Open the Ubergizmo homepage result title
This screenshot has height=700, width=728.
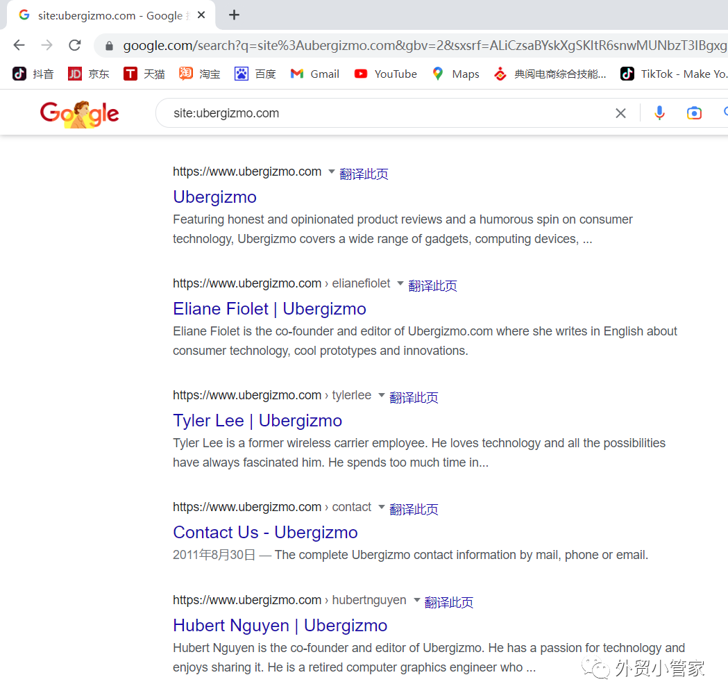coord(214,197)
